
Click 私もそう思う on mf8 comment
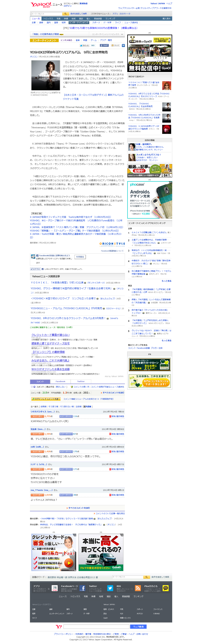coord(37,451)
